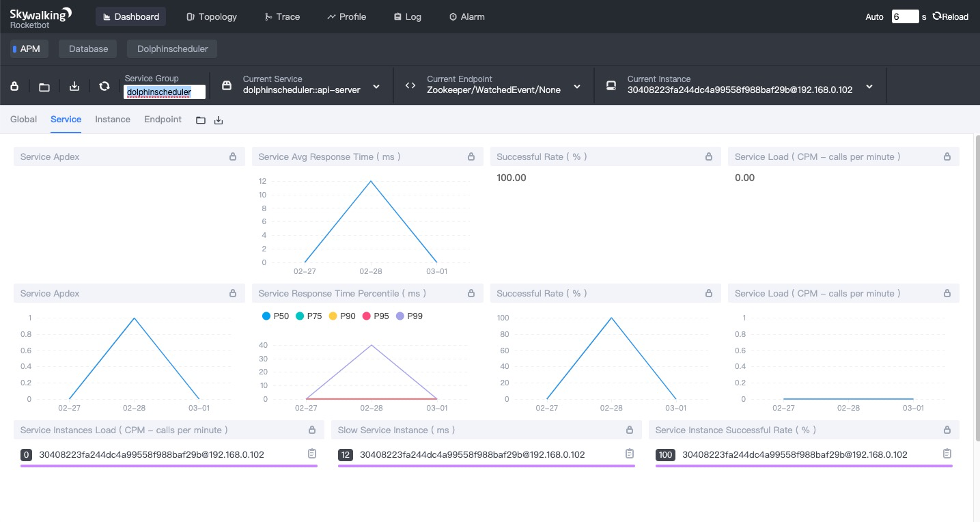The width and height of the screenshot is (980, 522).
Task: Copy instance name in Slow Service Instance panel
Action: click(x=630, y=454)
